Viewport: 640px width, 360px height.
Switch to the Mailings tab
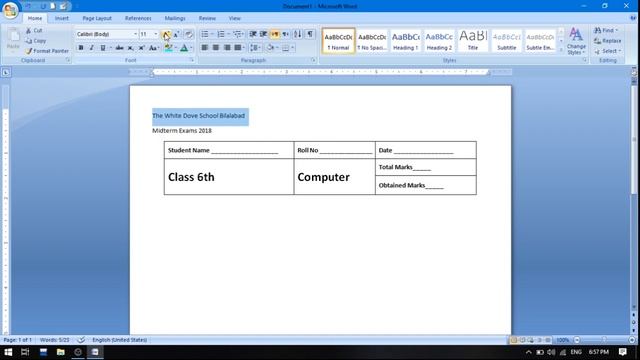[175, 18]
